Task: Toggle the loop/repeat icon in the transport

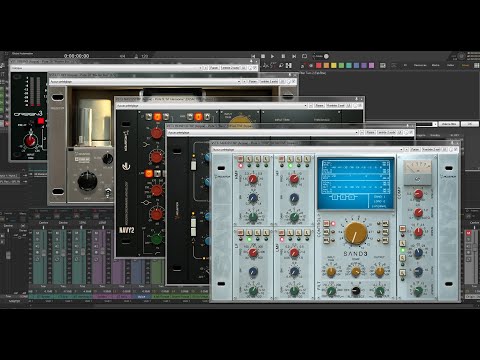Action: pyautogui.click(x=304, y=56)
